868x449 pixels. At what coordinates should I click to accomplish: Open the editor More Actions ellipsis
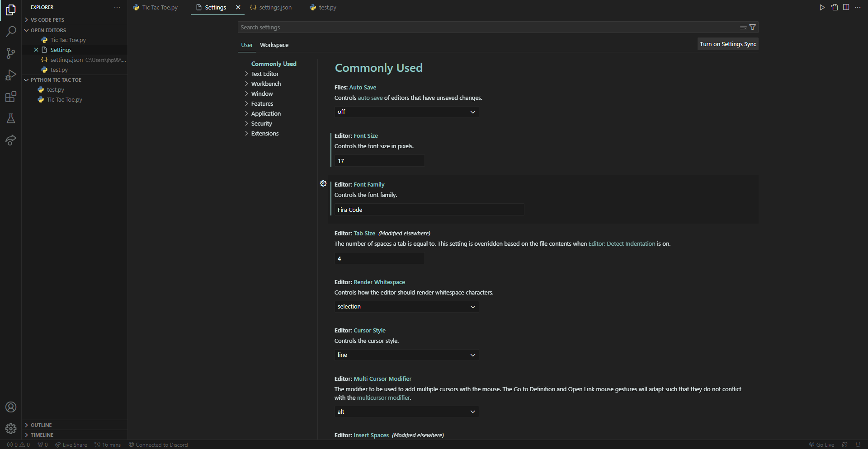point(858,7)
